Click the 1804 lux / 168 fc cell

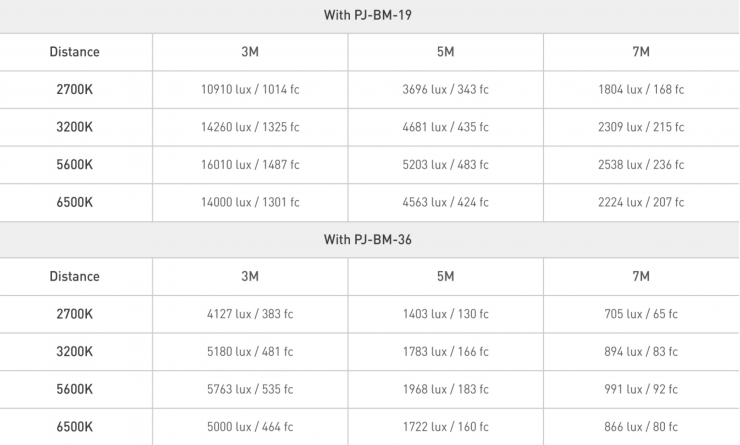point(641,89)
